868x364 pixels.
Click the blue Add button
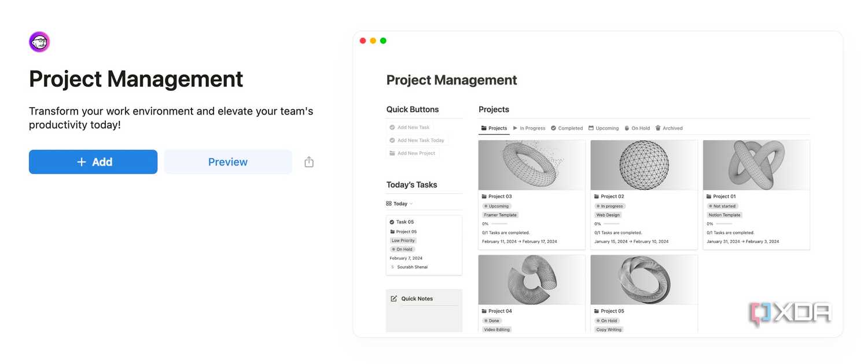coord(93,162)
